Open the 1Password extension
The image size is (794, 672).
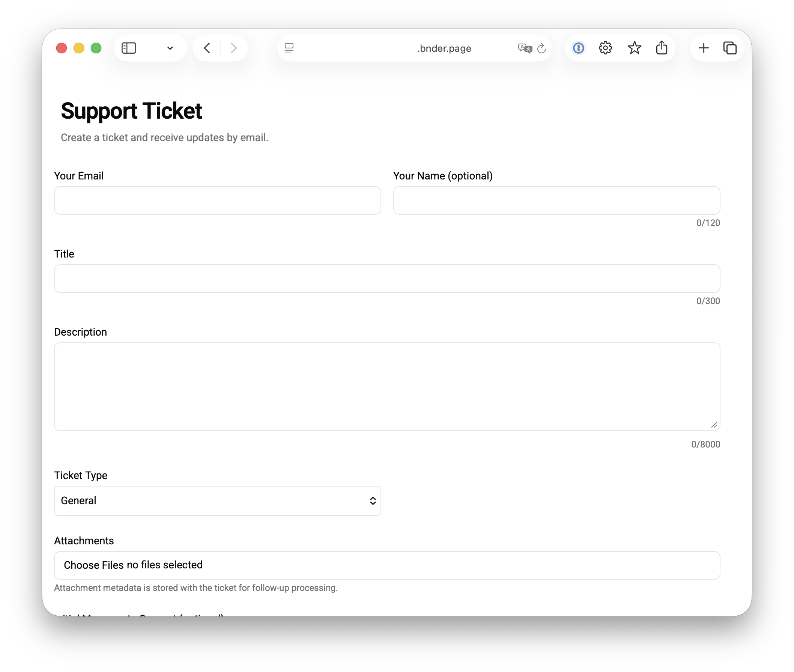(578, 48)
